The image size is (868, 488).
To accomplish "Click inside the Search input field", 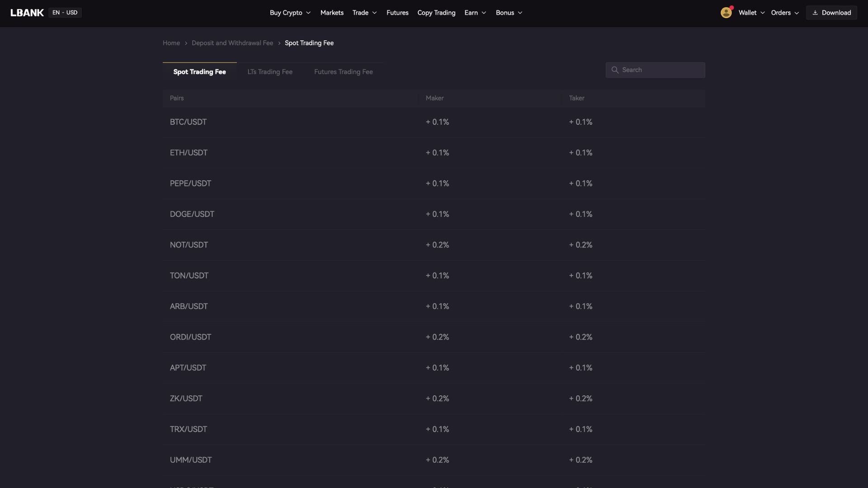I will click(x=656, y=70).
